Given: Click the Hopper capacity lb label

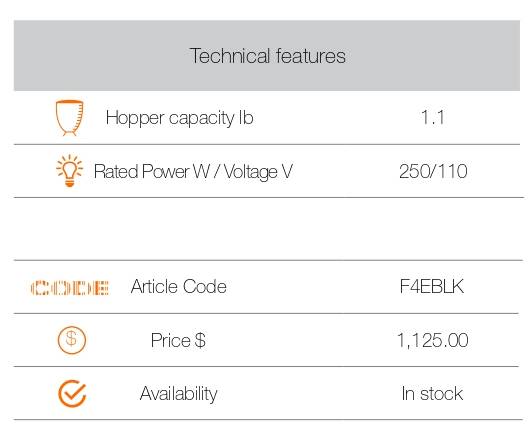Looking at the screenshot, I should click(179, 118).
